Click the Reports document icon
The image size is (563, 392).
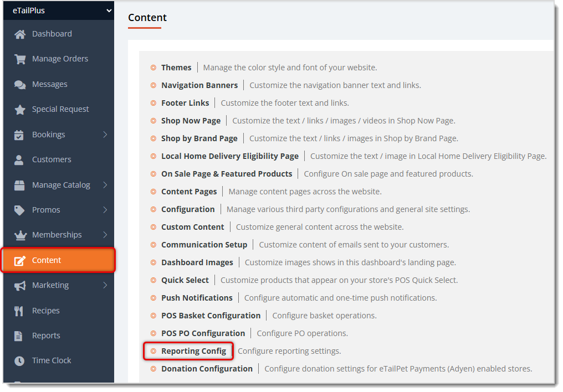click(x=18, y=336)
